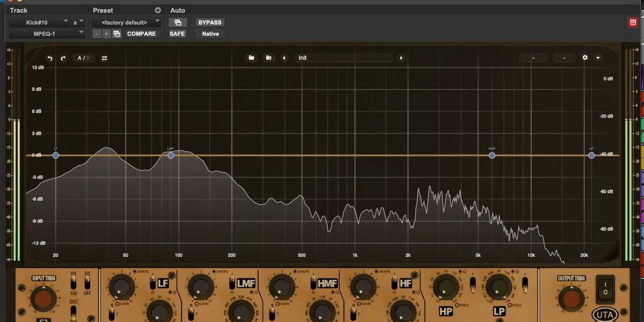Open the plugin settings gear
The image size is (644, 322).
pos(585,57)
